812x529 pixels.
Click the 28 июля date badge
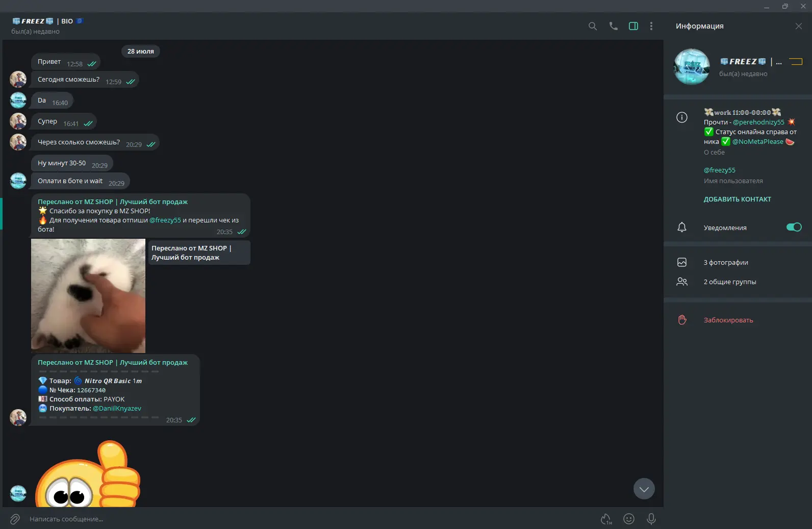tap(141, 51)
